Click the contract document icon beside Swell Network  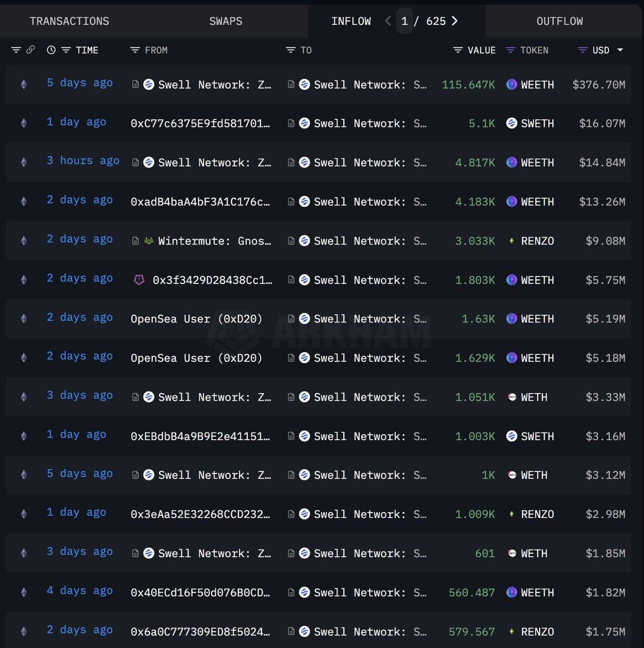click(x=135, y=85)
